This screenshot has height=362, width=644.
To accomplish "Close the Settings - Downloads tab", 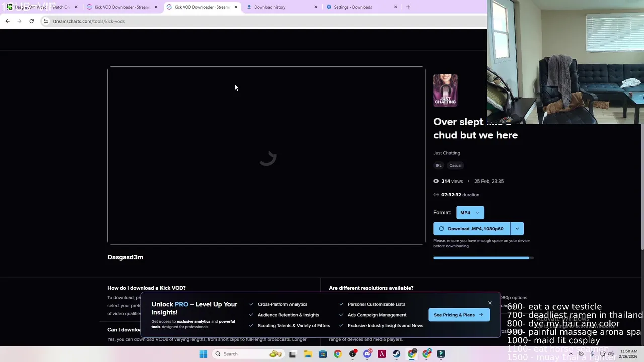I will (395, 7).
